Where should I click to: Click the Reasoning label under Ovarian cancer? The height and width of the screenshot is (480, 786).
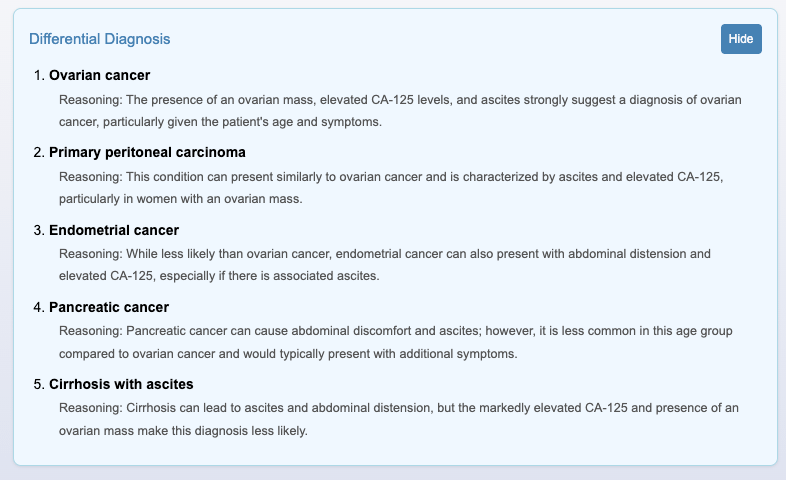(90, 100)
